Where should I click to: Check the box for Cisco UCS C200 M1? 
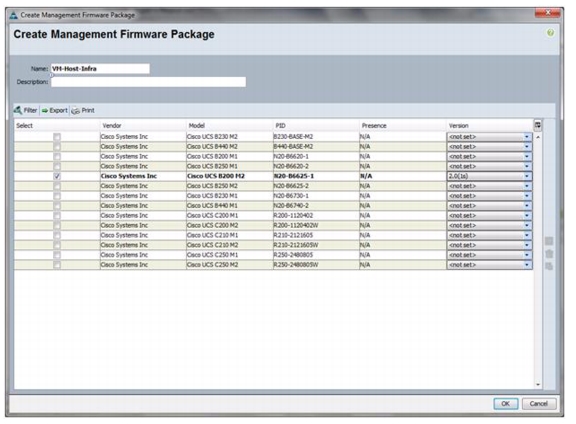[x=57, y=216]
